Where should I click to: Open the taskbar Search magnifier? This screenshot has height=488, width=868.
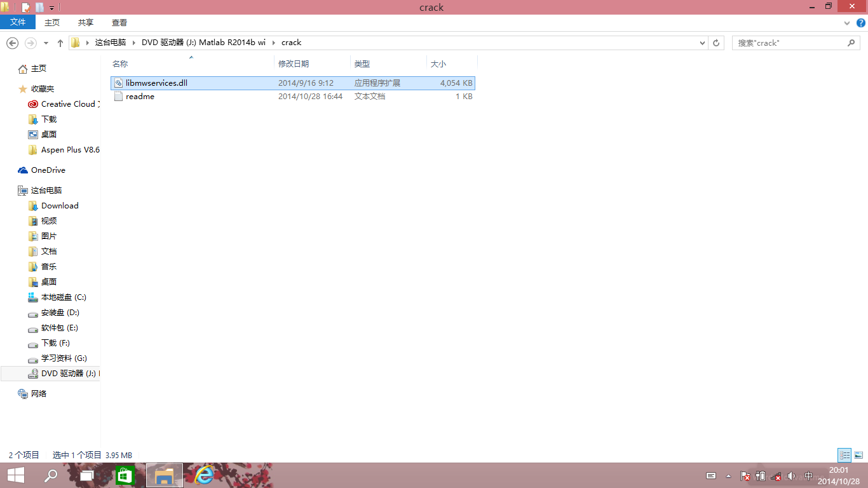(51, 475)
